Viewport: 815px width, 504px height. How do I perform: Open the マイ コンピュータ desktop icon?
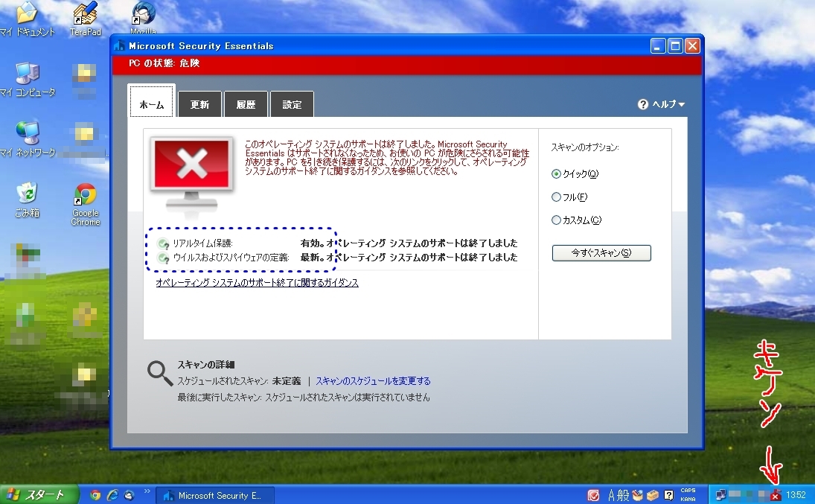[27, 80]
